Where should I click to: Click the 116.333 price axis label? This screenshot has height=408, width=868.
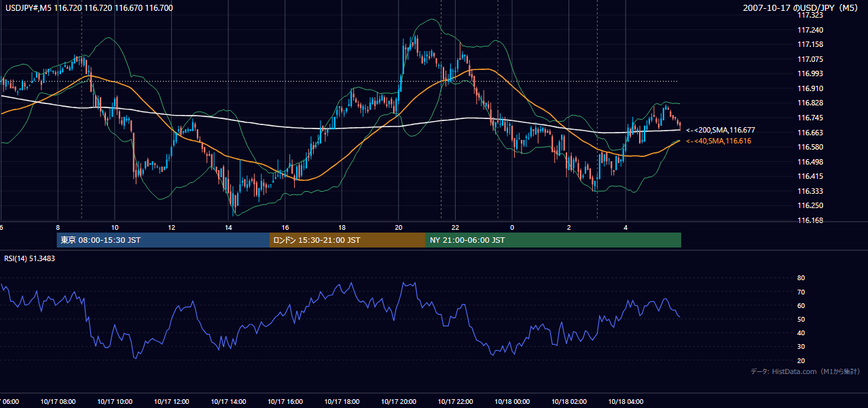coord(810,191)
